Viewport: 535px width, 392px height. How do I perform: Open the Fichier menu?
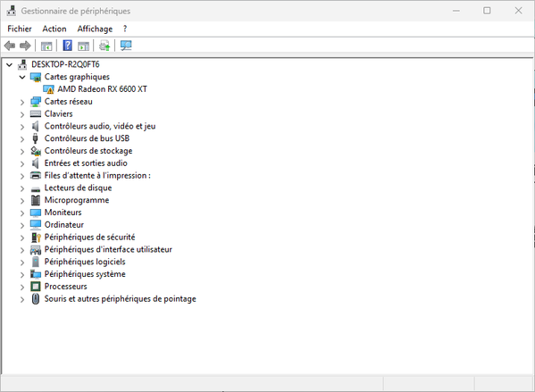[x=20, y=29]
